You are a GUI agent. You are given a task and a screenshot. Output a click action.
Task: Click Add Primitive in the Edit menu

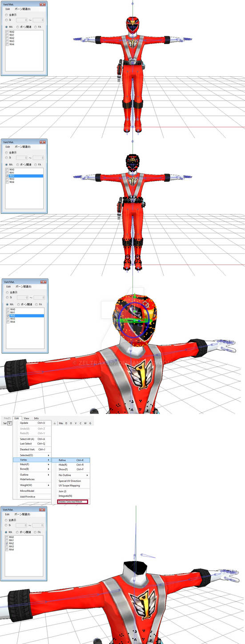pyautogui.click(x=32, y=497)
